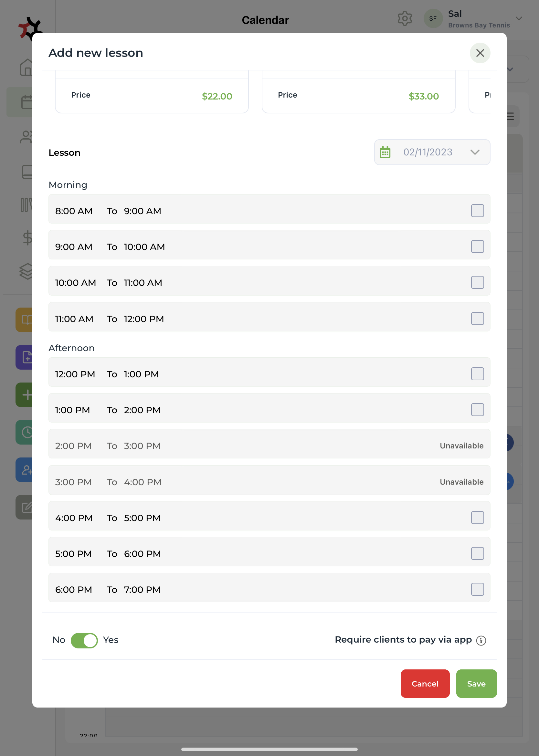Click the 02/11/2023 date field
Viewport: 539px width, 756px height.
(428, 152)
